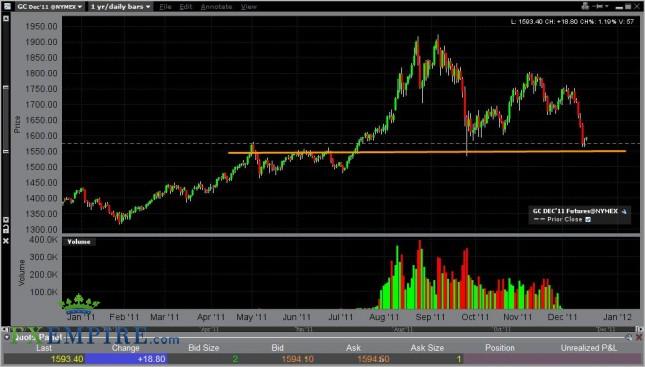Open dropdown arrow next to the pin icon
Image resolution: width=645 pixels, height=367 pixels.
(607, 6)
